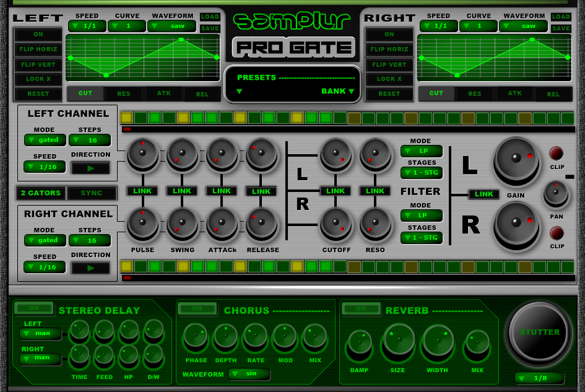Viewport: 585px width, 392px height.
Task: Click the left channel large GAIN knob
Action: [x=516, y=159]
